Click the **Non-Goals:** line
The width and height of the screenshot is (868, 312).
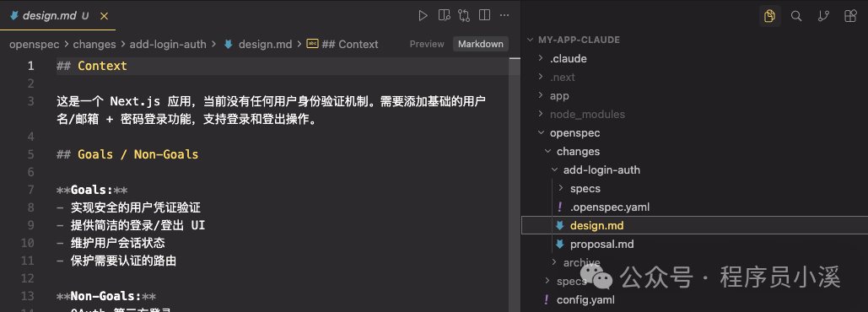pos(106,296)
